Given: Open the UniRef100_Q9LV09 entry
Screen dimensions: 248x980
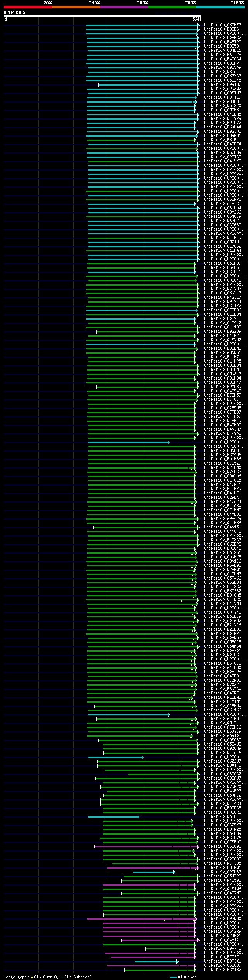Looking at the screenshot, I should pyautogui.click(x=222, y=68).
